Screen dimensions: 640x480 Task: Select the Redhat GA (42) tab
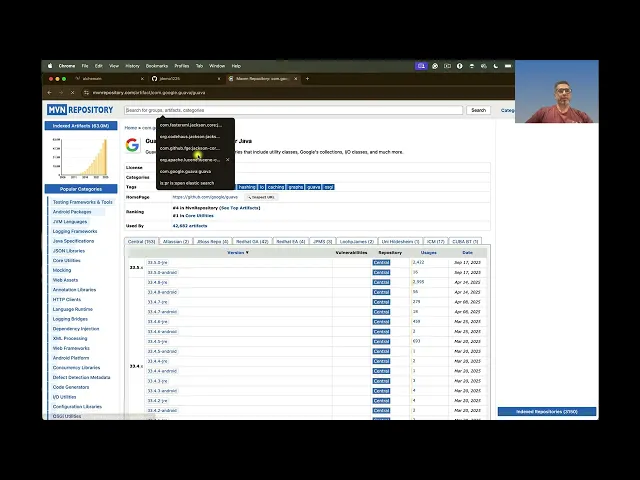(252, 242)
